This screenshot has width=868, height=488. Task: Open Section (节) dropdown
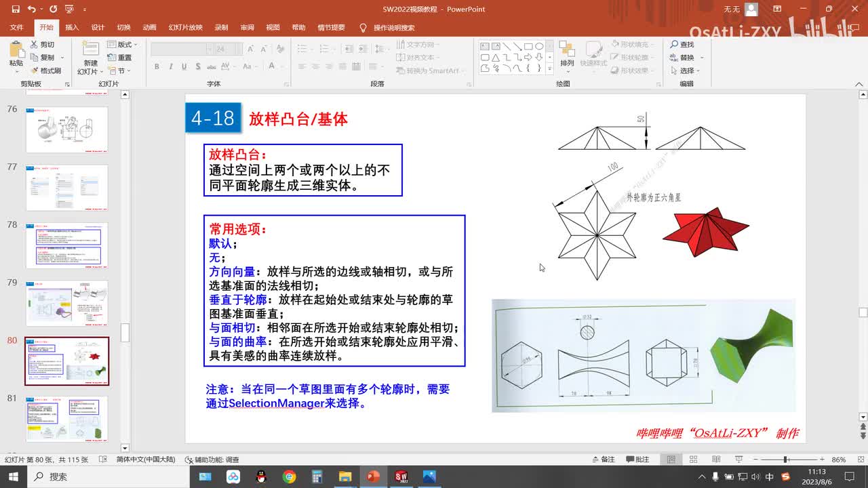point(119,70)
